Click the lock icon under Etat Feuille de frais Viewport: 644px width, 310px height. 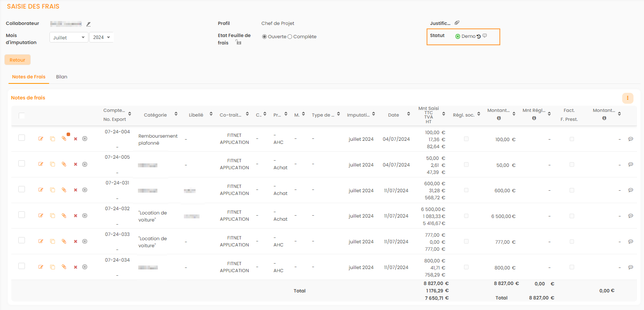coord(238,43)
